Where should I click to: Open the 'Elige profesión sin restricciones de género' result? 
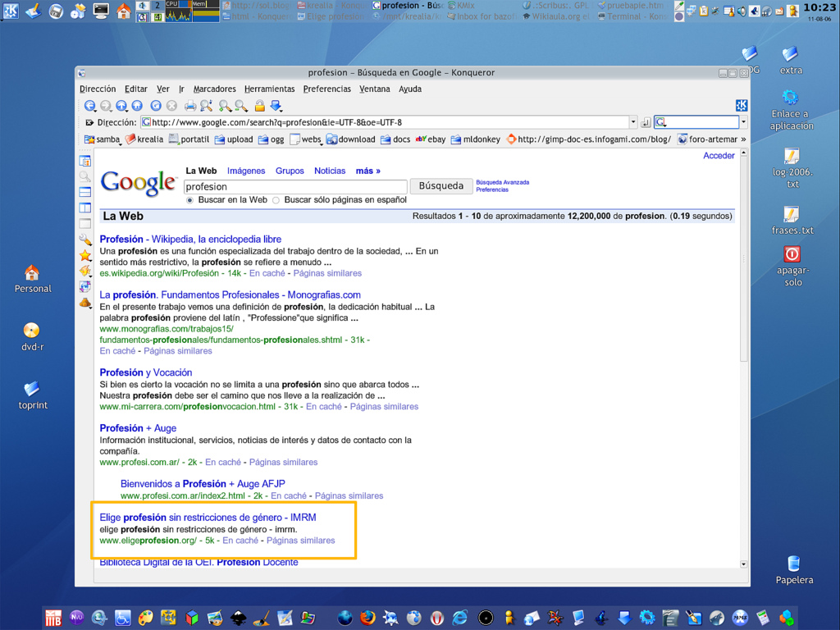tap(208, 517)
